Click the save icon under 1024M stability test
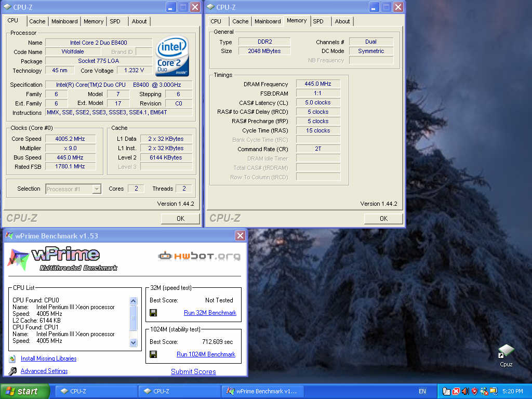The width and height of the screenshot is (532, 399). [153, 354]
